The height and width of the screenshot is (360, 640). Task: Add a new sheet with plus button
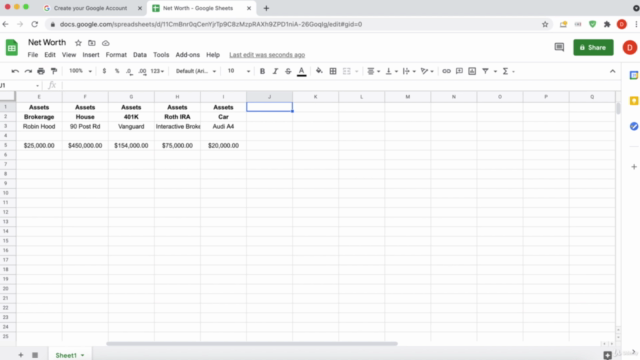point(20,355)
